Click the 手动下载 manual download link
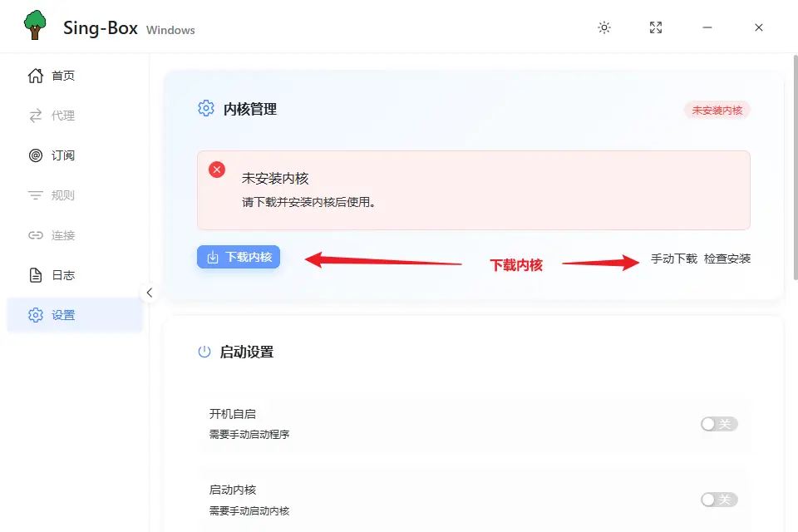This screenshot has height=532, width=798. 674,259
